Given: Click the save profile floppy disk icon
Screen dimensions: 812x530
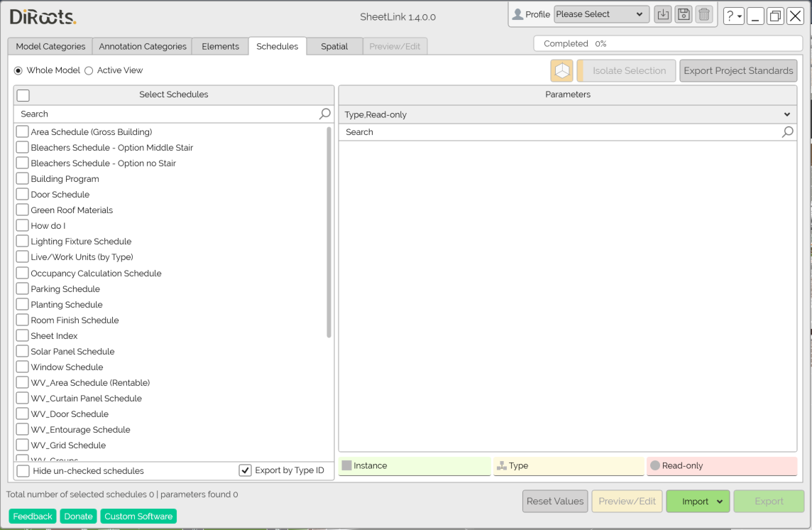Looking at the screenshot, I should pyautogui.click(x=683, y=15).
